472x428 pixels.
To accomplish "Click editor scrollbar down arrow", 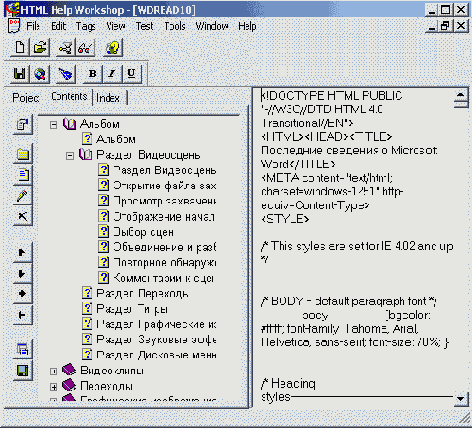I will pyautogui.click(x=461, y=399).
